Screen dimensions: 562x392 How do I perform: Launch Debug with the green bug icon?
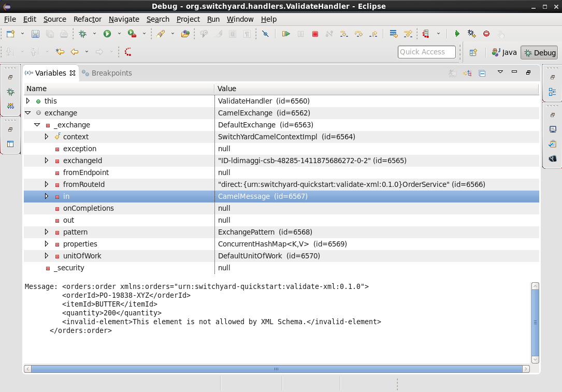point(83,34)
